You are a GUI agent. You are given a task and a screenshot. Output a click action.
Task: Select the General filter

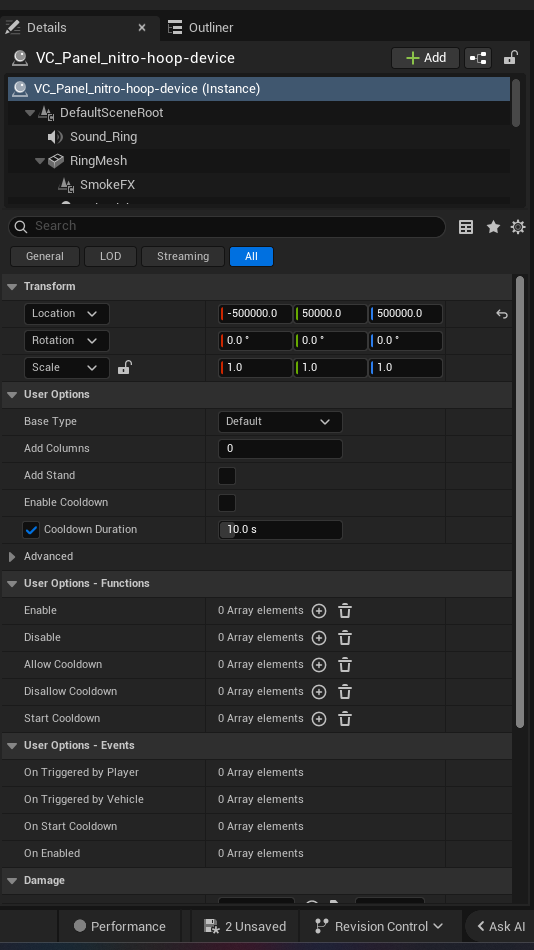pos(45,256)
